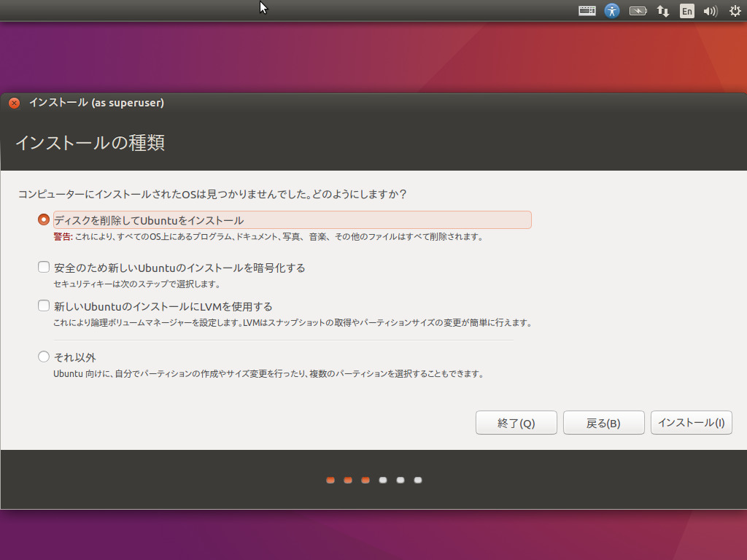The height and width of the screenshot is (560, 747).
Task: Go back with 戻る(B) button
Action: (603, 423)
